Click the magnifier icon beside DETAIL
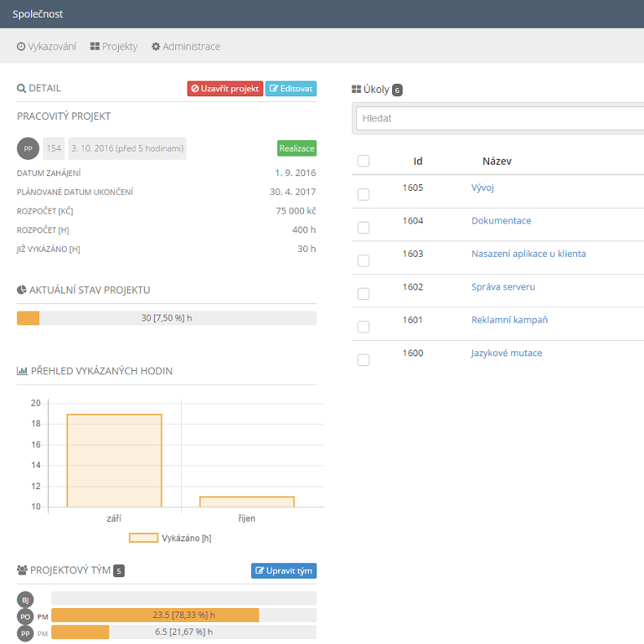This screenshot has height=644, width=644. point(21,88)
